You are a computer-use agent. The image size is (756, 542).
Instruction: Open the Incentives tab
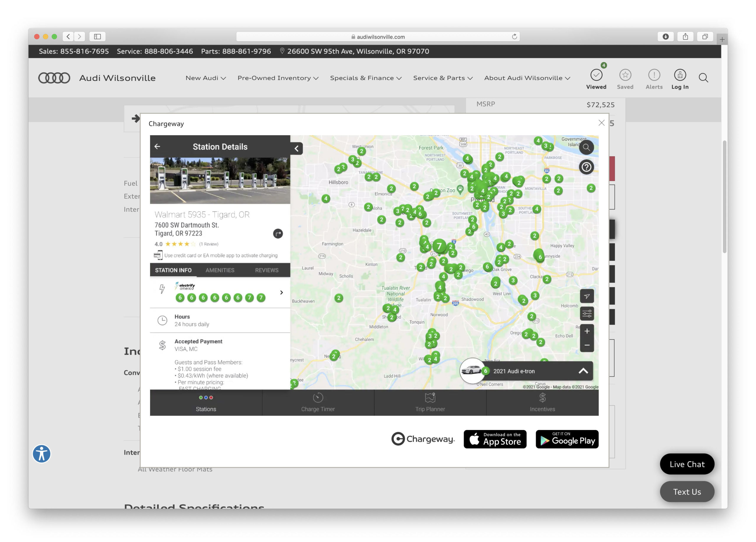pos(542,402)
